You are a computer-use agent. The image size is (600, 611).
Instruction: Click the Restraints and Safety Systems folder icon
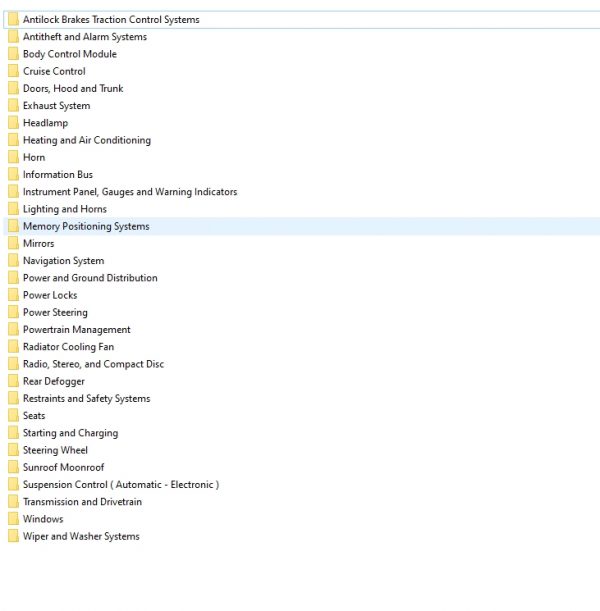pyautogui.click(x=13, y=398)
